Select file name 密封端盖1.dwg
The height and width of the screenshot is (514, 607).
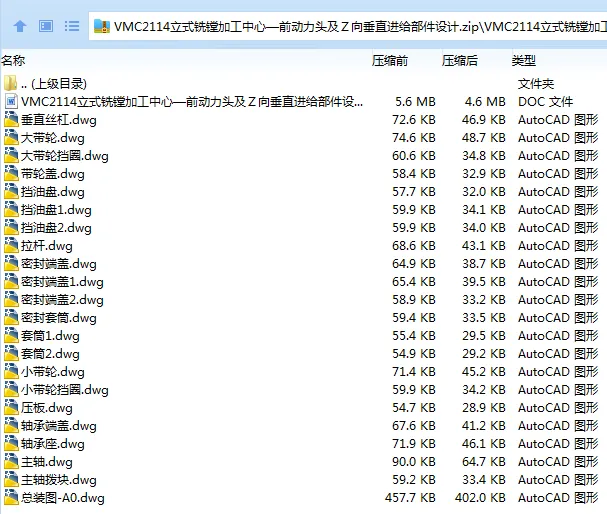point(62,282)
